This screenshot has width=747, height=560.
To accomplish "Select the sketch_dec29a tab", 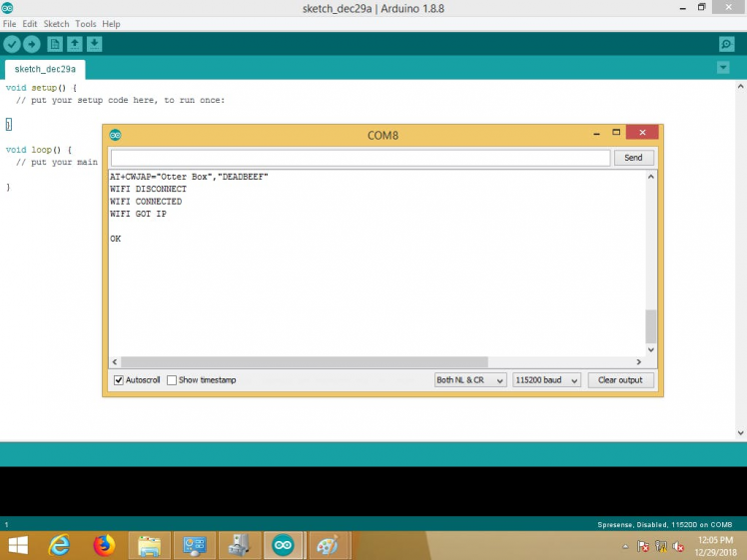I will [44, 70].
